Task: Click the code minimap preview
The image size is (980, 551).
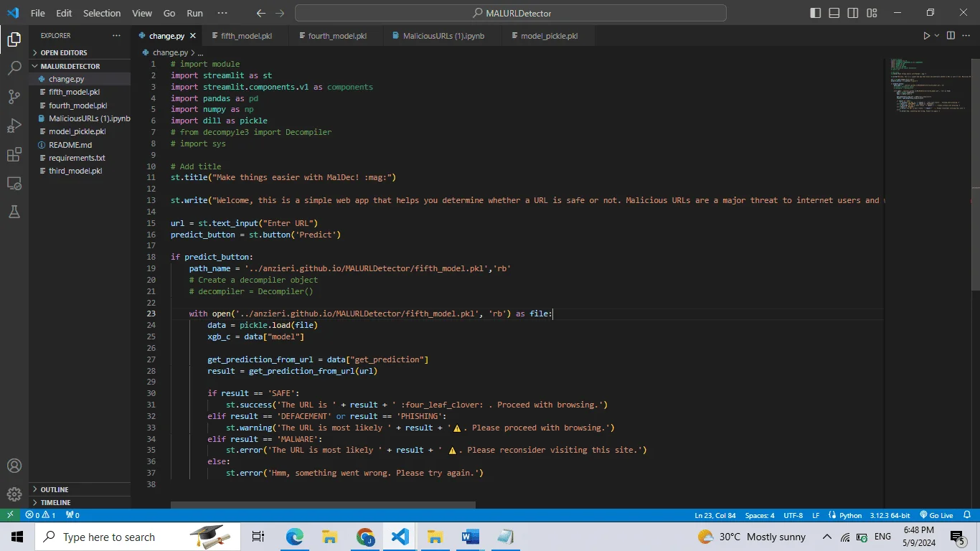Action: click(x=928, y=86)
